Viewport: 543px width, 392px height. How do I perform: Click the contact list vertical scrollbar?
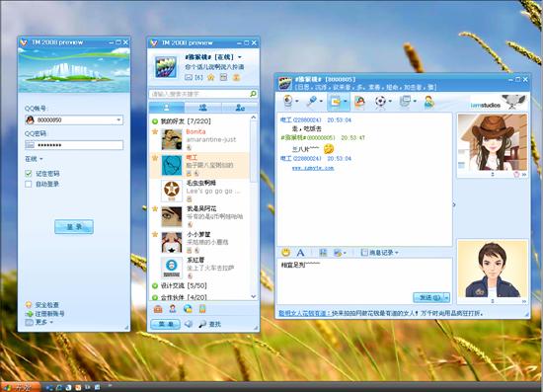click(254, 152)
